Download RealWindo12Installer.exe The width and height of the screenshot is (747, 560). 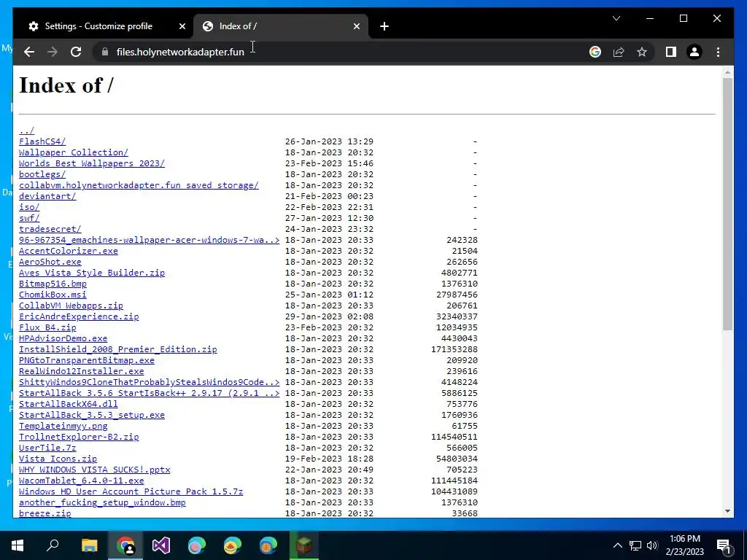click(82, 371)
